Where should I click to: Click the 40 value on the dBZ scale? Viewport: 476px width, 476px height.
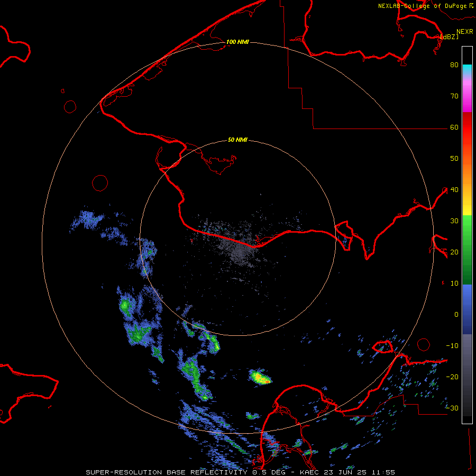click(454, 190)
